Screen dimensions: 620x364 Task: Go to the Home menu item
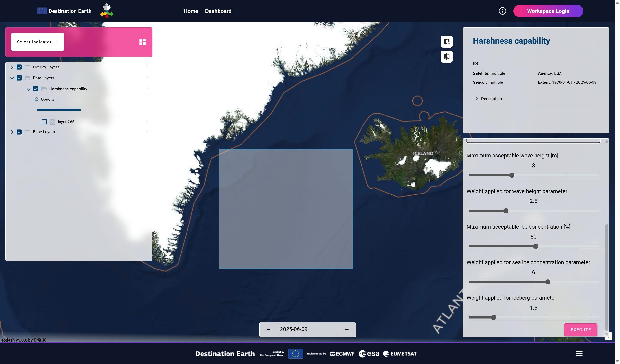[x=191, y=11]
